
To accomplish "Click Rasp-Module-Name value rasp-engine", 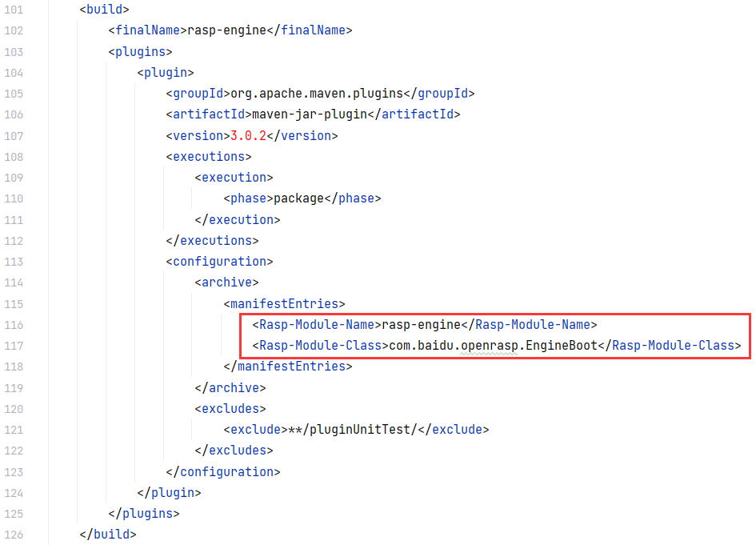I will 422,325.
